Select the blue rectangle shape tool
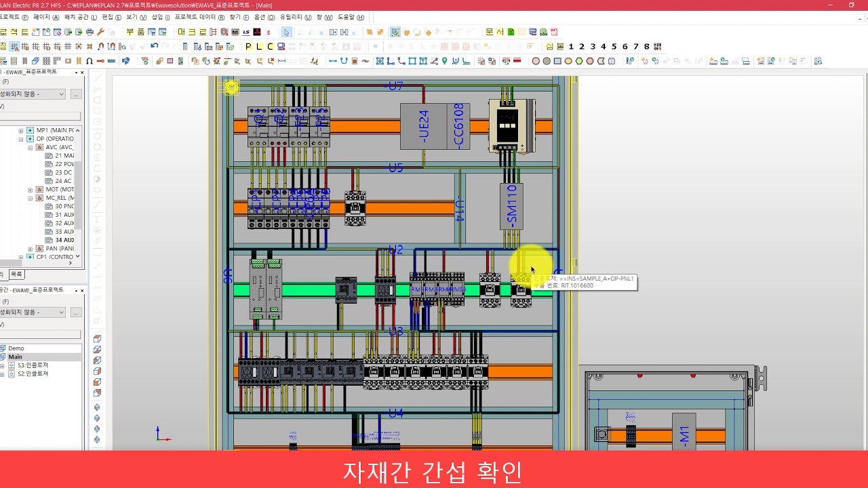The height and width of the screenshot is (488, 868). click(557, 61)
